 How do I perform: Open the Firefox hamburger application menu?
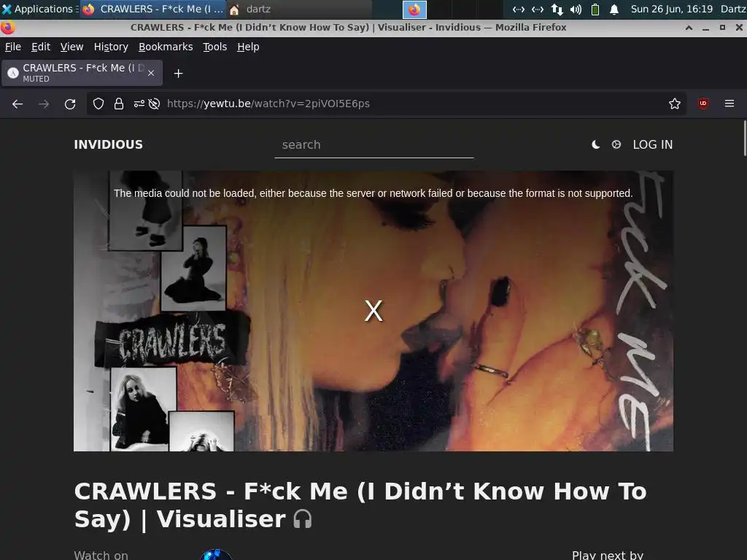tap(729, 104)
